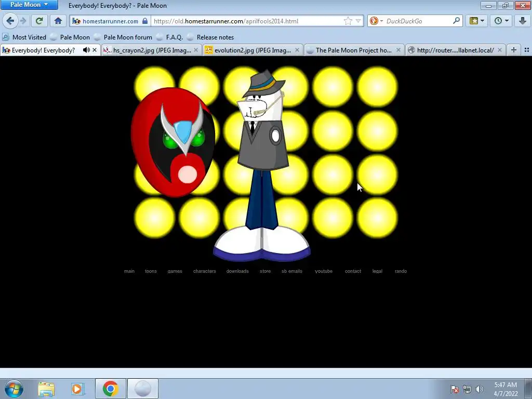Open Google Chrome from the taskbar

coord(111,389)
